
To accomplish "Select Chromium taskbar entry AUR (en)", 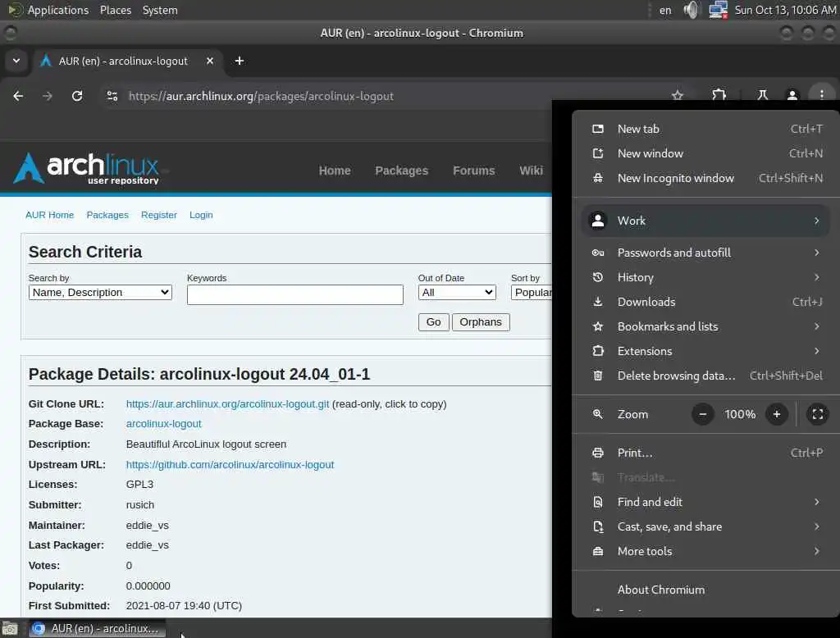I will pos(96,628).
